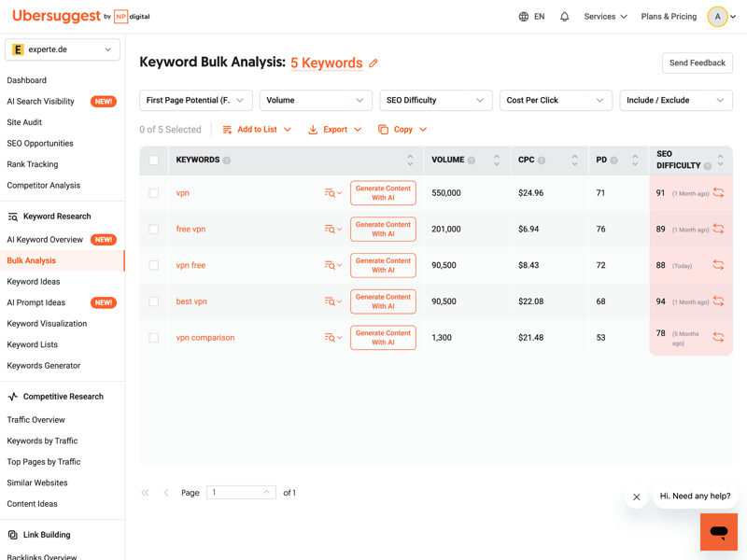Open Keyword Ideas in the sidebar
The height and width of the screenshot is (560, 747).
coord(34,282)
